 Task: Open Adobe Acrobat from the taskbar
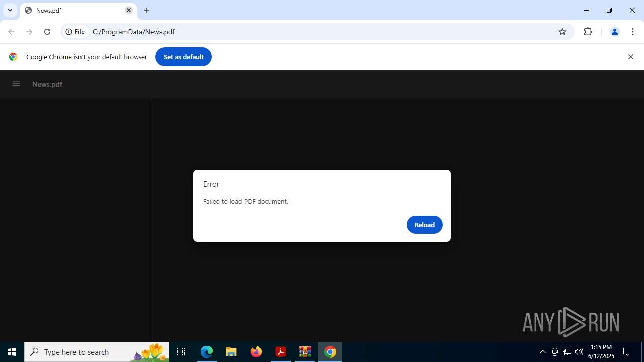[281, 352]
